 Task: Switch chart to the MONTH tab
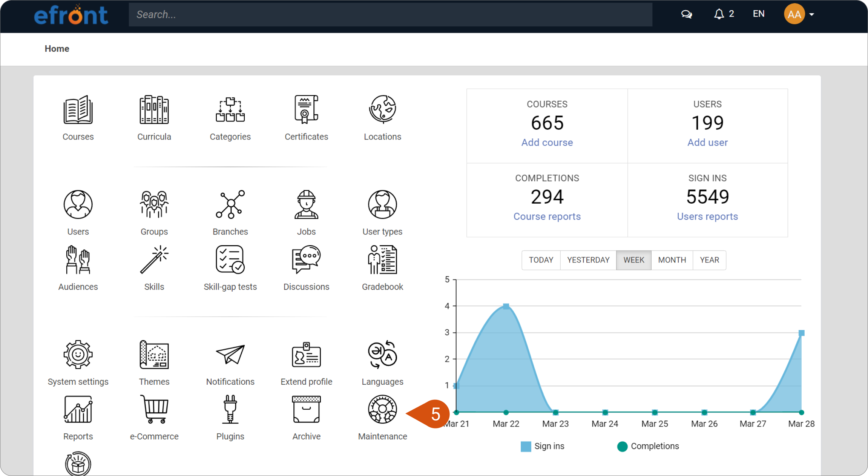672,260
